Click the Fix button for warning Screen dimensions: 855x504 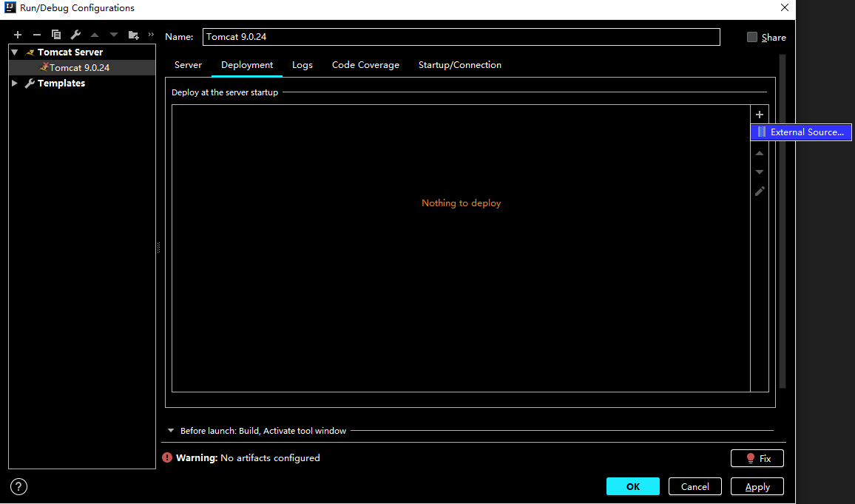pyautogui.click(x=757, y=458)
